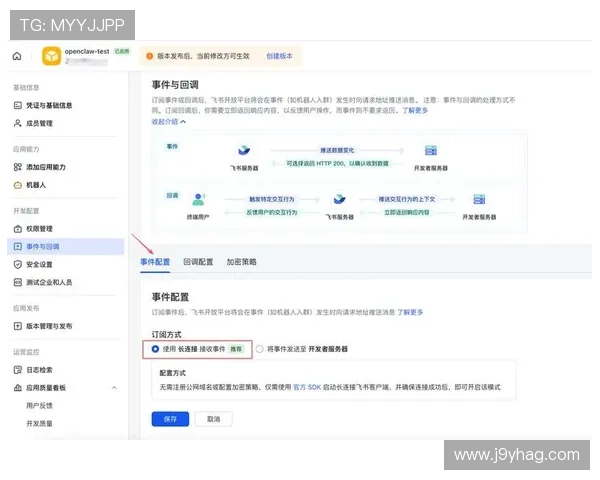Open 测试企业和人员 icon

[x=18, y=282]
